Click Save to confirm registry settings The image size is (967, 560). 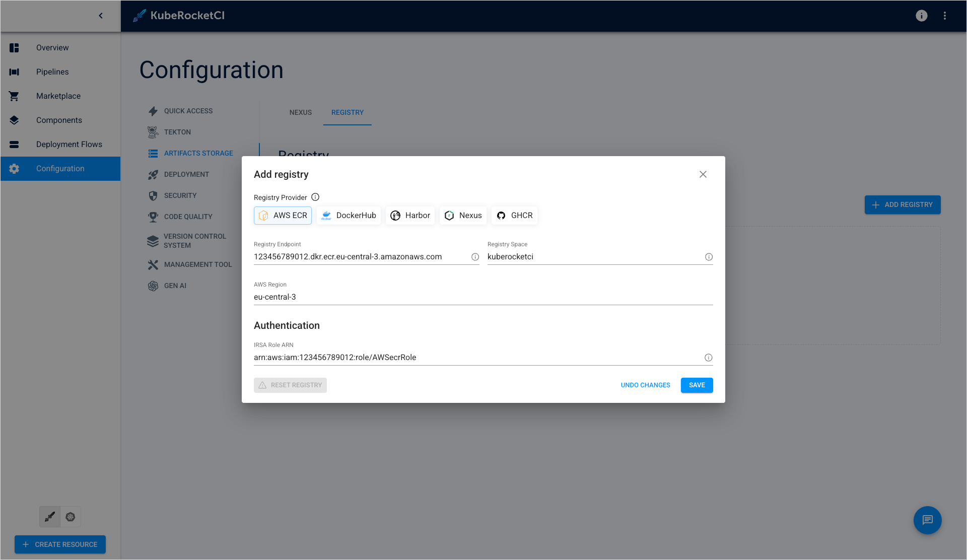pos(697,385)
